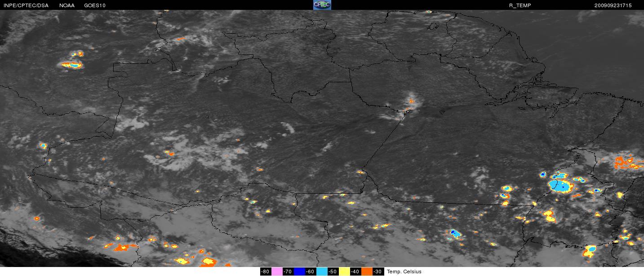Click the -50 legend value

click(x=333, y=272)
